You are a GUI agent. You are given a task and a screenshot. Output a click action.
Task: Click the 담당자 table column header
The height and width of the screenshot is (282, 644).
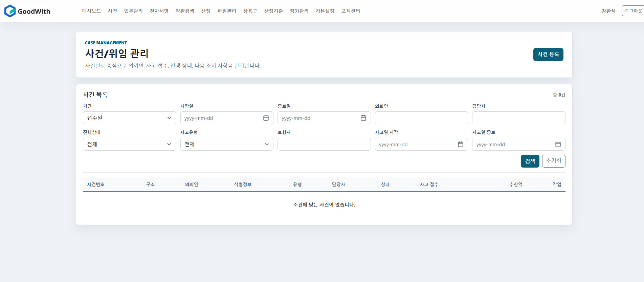tap(338, 185)
